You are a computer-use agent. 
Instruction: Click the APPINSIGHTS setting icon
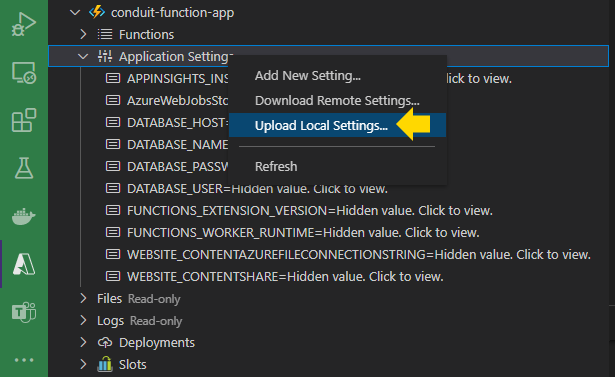(113, 78)
